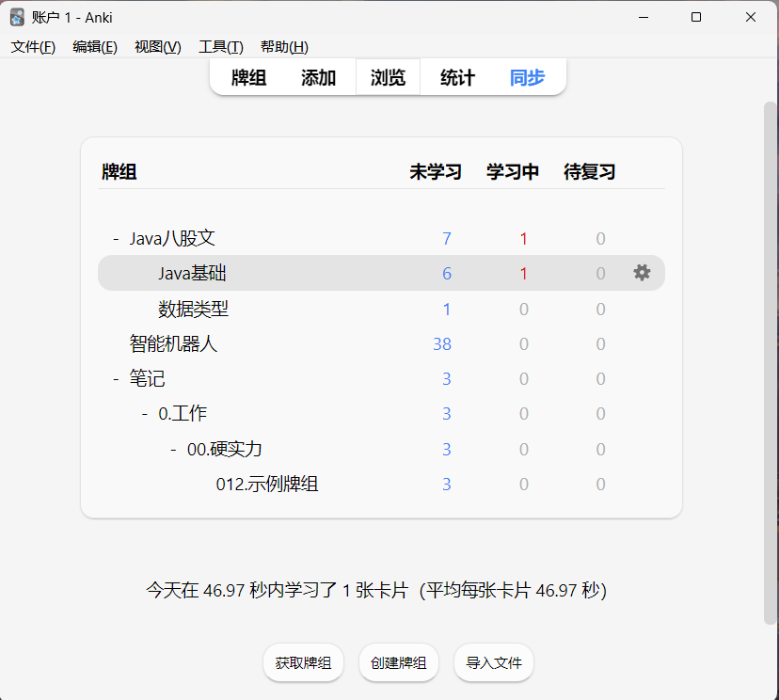The height and width of the screenshot is (700, 779).
Task: Click the new count 3 for 012.示例牌组
Action: coord(447,484)
